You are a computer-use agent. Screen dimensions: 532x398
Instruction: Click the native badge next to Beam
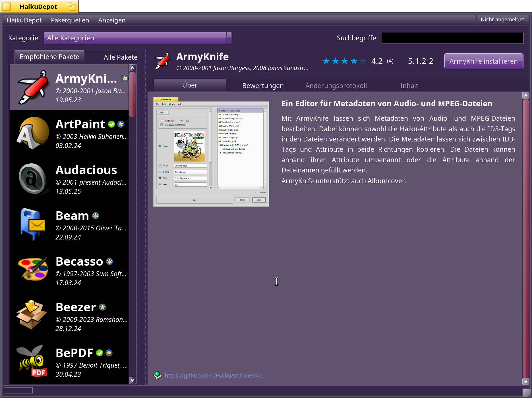pos(96,216)
